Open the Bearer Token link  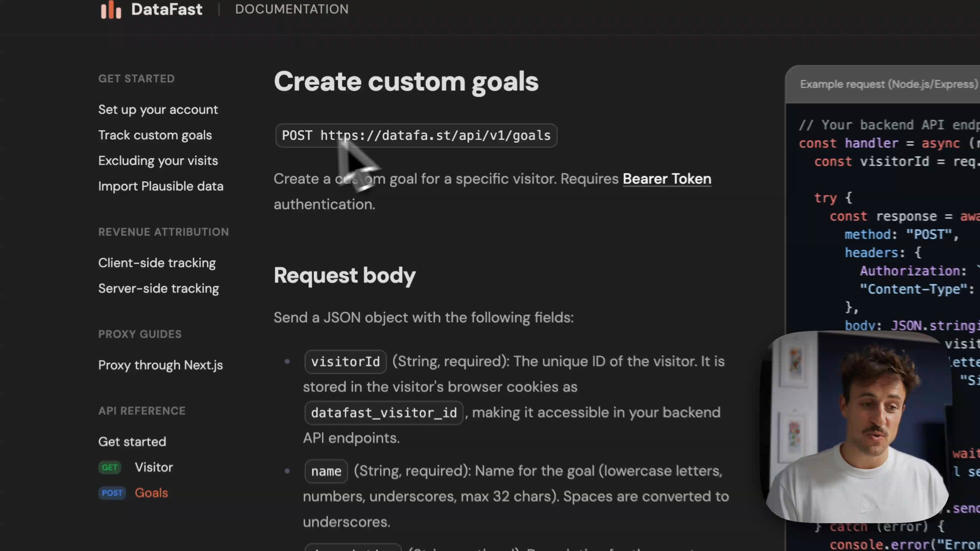[667, 179]
